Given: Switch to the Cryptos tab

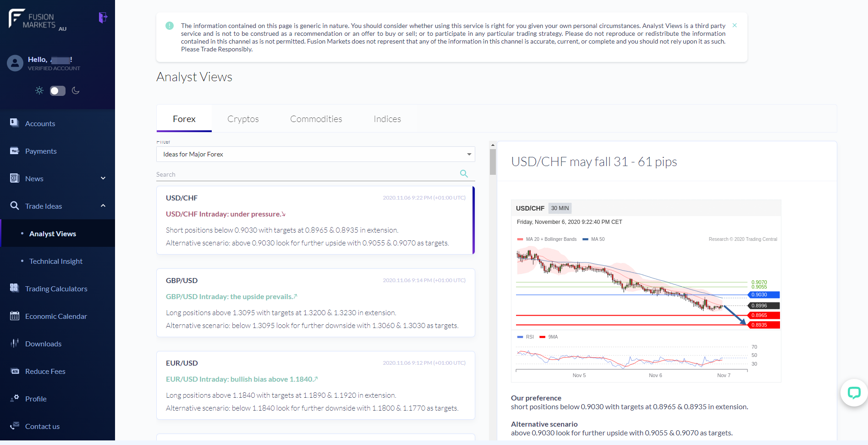Looking at the screenshot, I should [243, 119].
